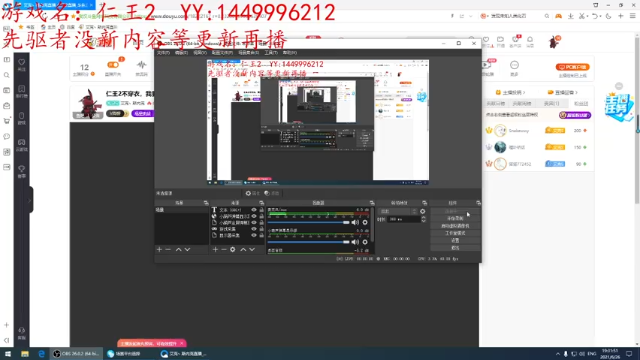Click the OBS preview canvas

tap(318, 122)
